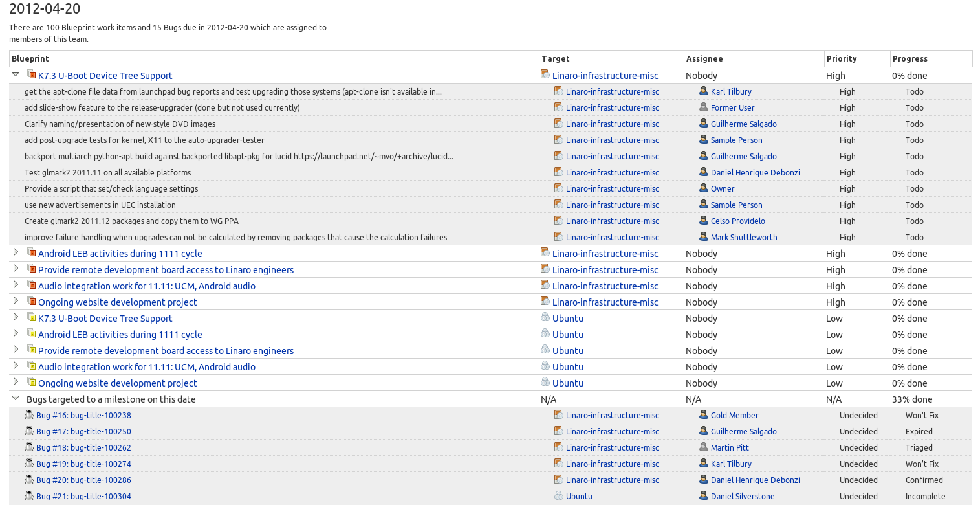Expand the Low-priority Provide remote development board row
The height and width of the screenshot is (505, 980).
click(16, 350)
